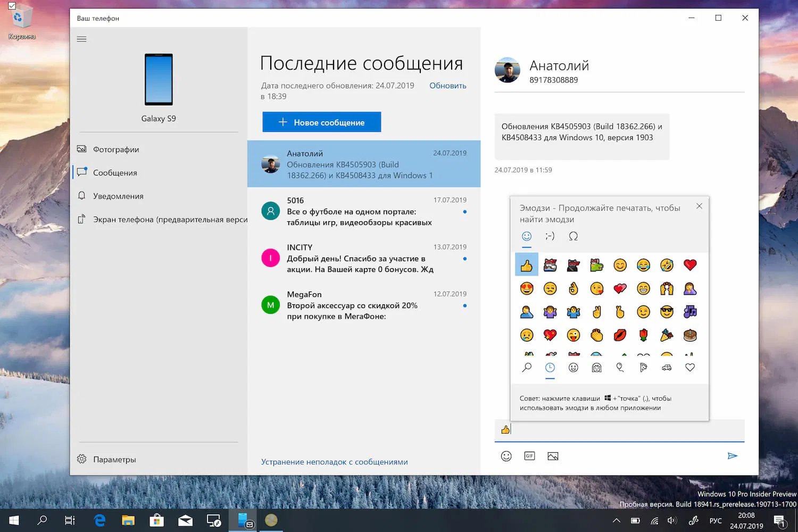Close the emoji picker panel

click(699, 206)
